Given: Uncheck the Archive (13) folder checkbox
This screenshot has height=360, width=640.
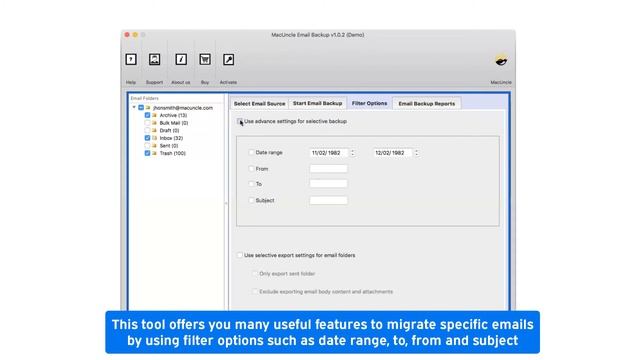Looking at the screenshot, I should click(147, 116).
